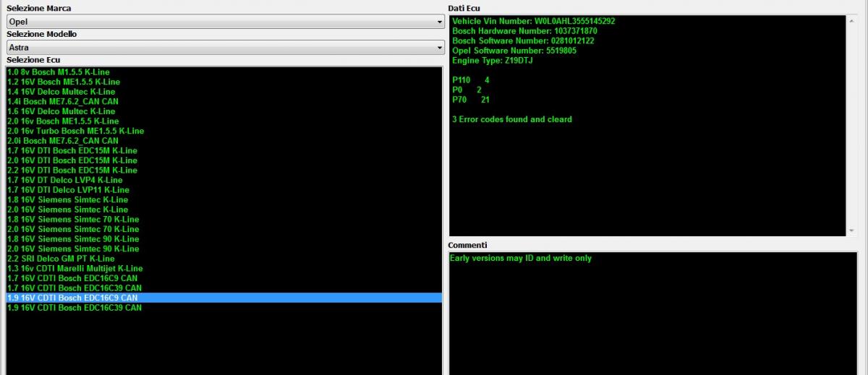This screenshot has height=375, width=868.
Task: Select 2.0 16v Turbo Bosch ME1.5.5 K-Line
Action: click(224, 131)
